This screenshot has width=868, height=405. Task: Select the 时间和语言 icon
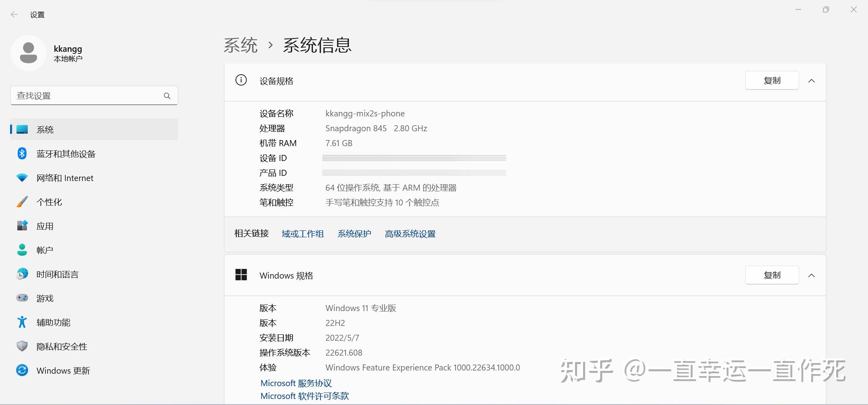[22, 274]
